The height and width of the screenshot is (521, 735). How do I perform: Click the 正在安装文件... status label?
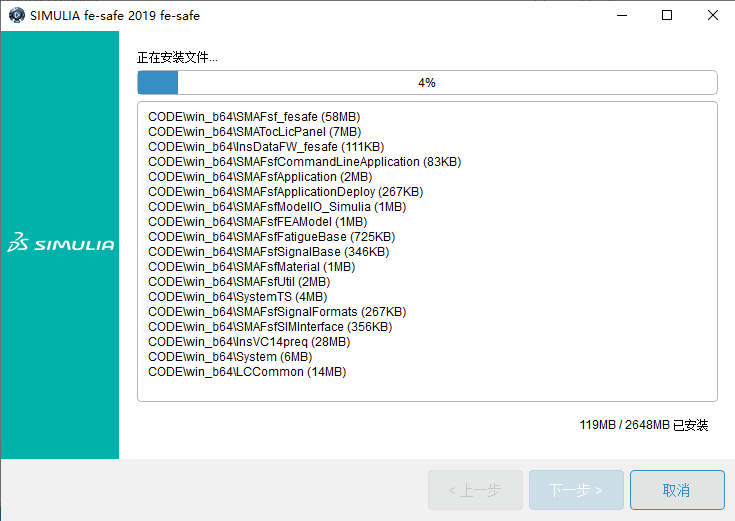pyautogui.click(x=177, y=57)
